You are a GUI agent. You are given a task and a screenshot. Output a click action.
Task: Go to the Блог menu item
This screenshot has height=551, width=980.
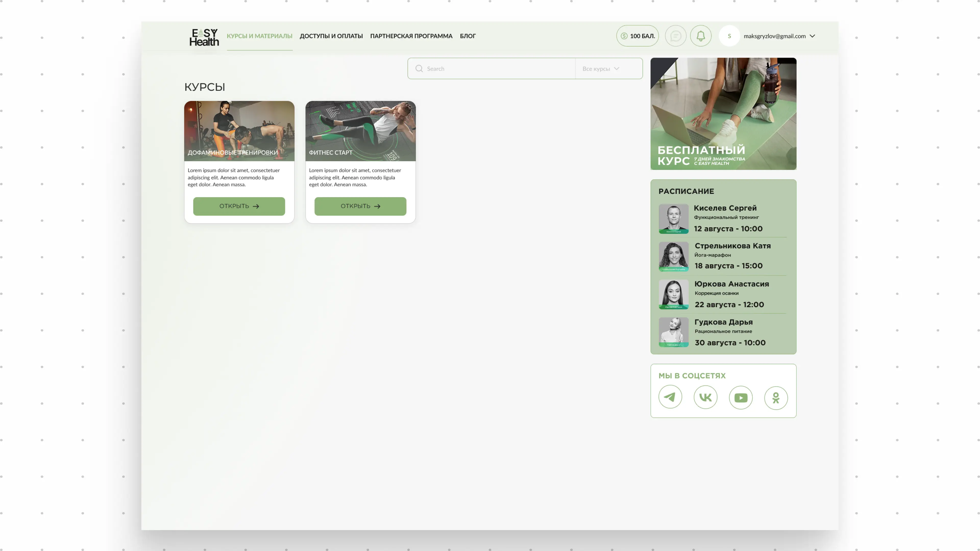(x=468, y=36)
